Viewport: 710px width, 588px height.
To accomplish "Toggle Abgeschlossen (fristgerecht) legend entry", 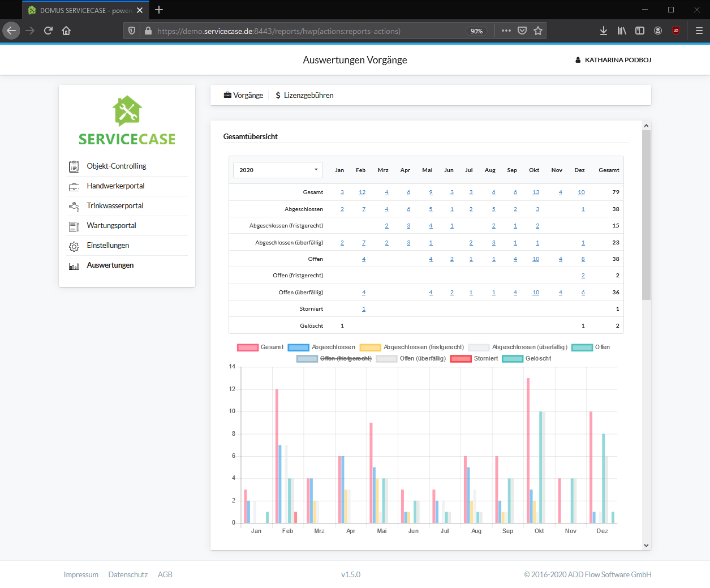I will click(x=412, y=347).
